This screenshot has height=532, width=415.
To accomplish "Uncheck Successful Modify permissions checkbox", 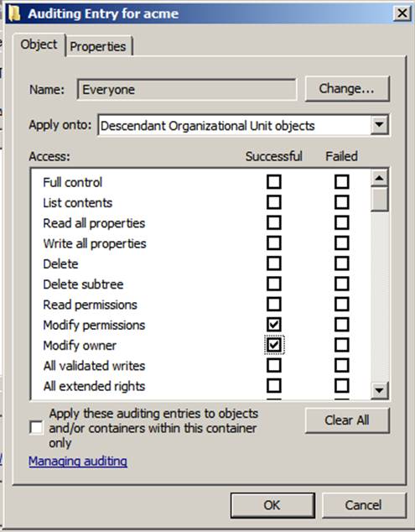I will 274,325.
